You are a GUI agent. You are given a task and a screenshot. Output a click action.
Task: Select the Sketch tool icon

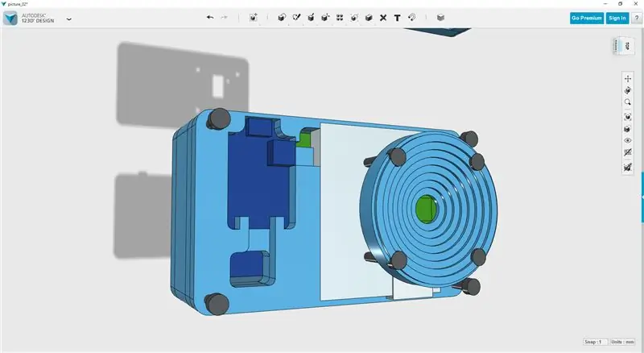[x=296, y=17]
